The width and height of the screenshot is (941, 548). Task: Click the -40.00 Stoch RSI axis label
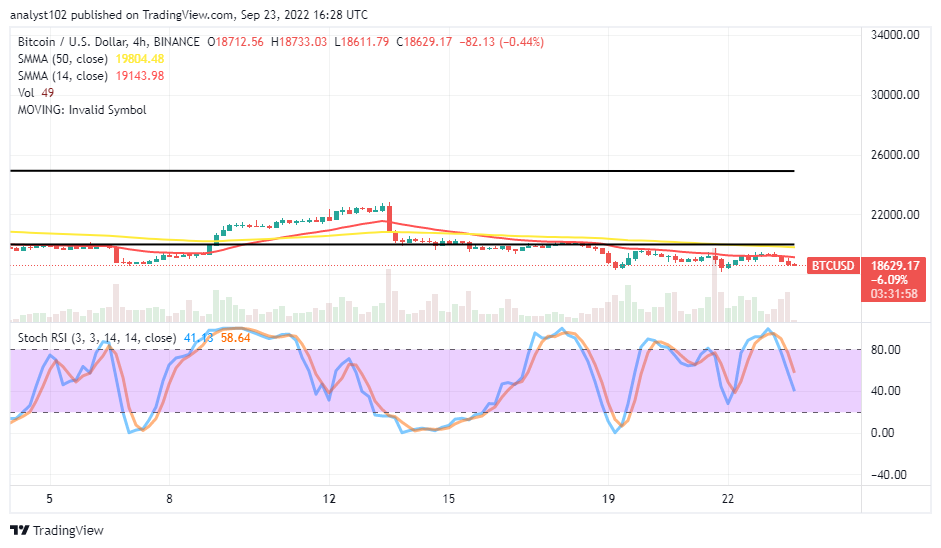point(889,475)
